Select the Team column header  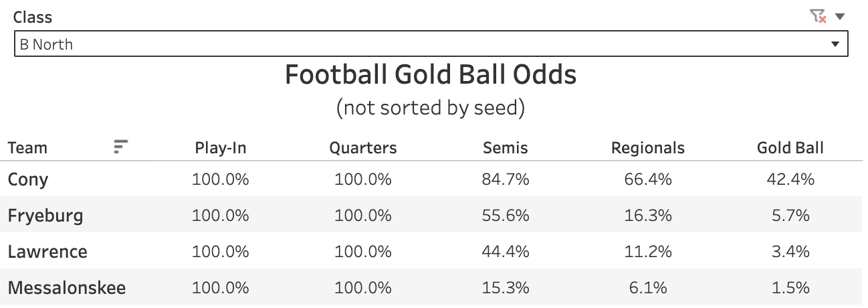(27, 148)
